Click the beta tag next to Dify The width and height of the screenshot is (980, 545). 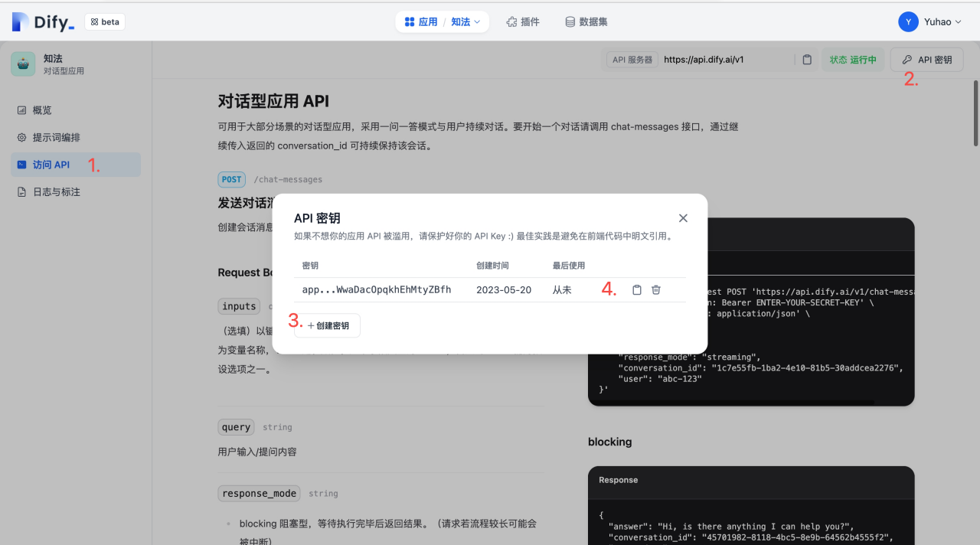click(104, 21)
